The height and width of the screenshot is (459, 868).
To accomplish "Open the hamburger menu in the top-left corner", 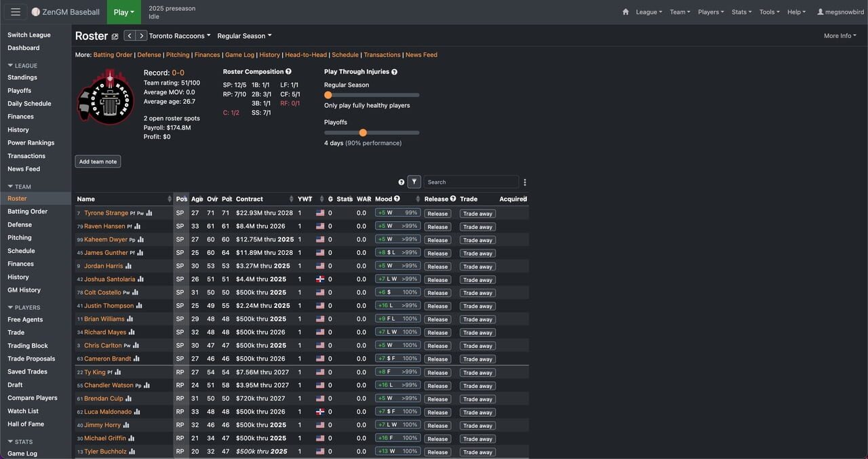I will [15, 10].
